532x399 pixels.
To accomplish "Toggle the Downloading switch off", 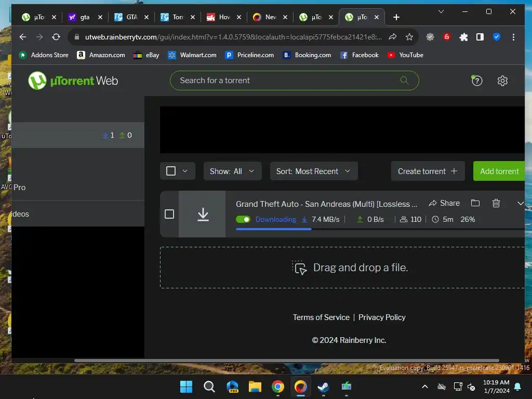I will [243, 220].
